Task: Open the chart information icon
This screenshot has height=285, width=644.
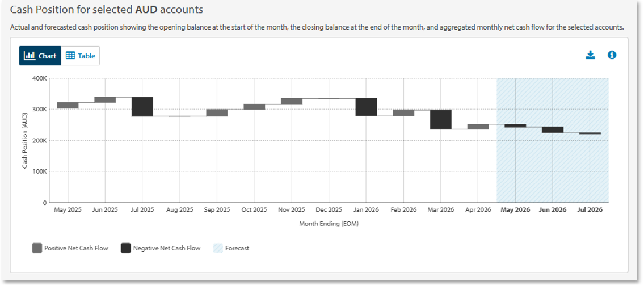Action: (x=612, y=55)
